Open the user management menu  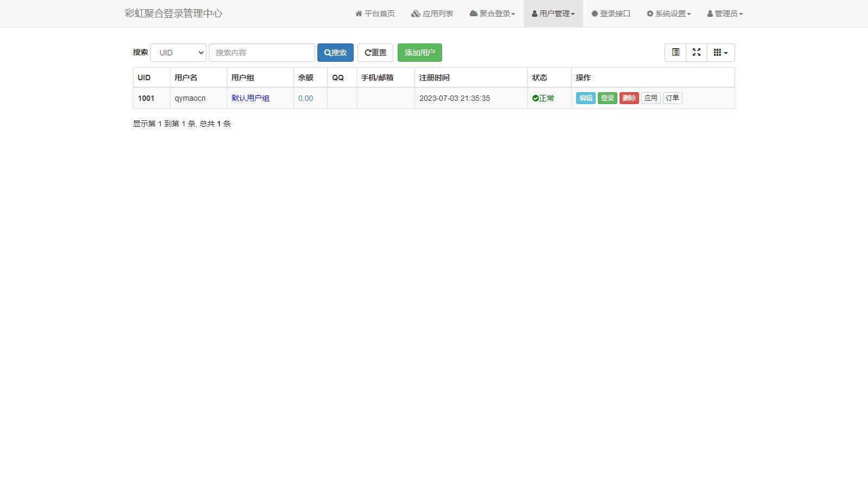pos(553,14)
